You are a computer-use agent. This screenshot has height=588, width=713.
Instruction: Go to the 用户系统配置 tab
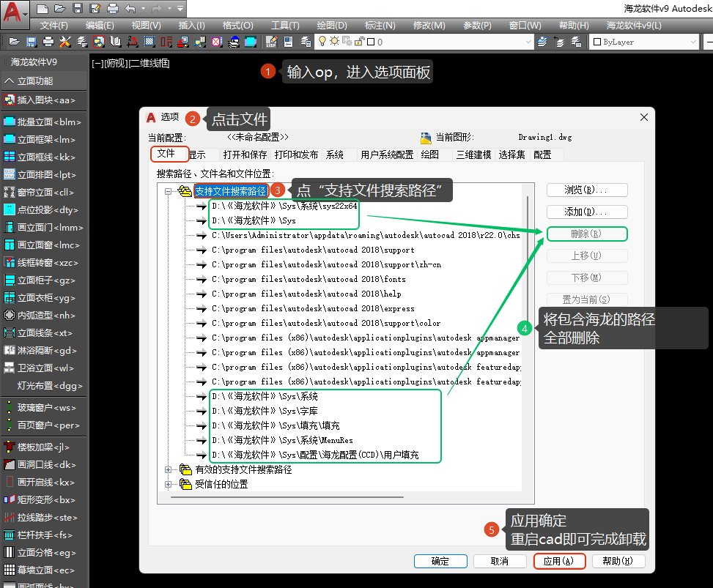387,155
